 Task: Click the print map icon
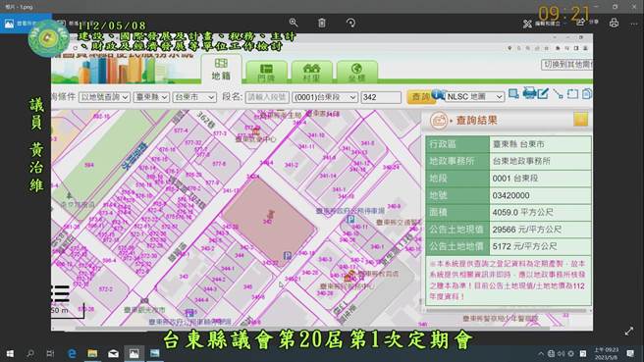(x=529, y=93)
